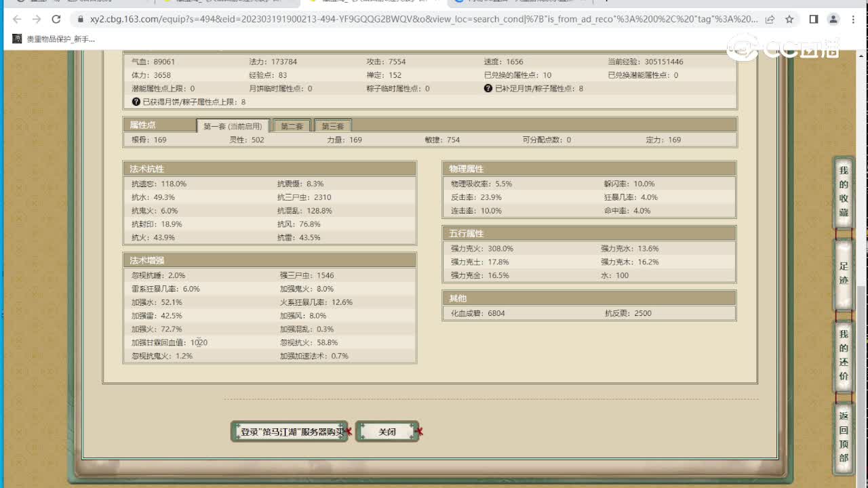Open 我的还价 side tab
868x488 pixels.
pyautogui.click(x=844, y=356)
